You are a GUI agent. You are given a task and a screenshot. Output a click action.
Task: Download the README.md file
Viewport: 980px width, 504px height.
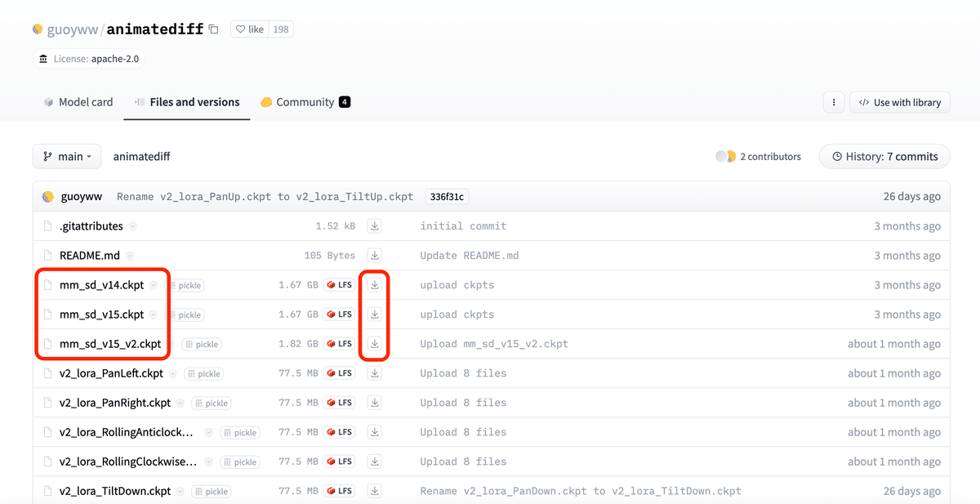click(374, 256)
